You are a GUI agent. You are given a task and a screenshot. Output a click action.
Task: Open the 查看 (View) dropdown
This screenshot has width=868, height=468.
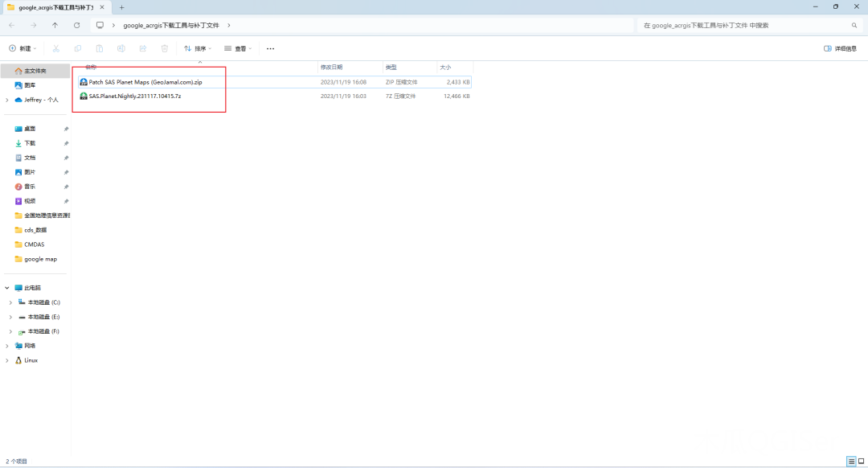[x=238, y=49]
